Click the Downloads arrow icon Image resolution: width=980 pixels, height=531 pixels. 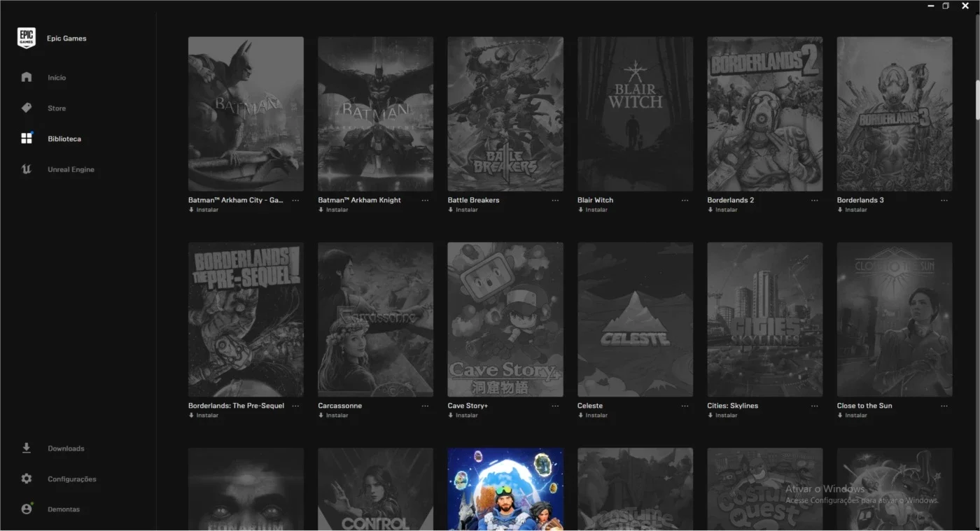pyautogui.click(x=27, y=448)
